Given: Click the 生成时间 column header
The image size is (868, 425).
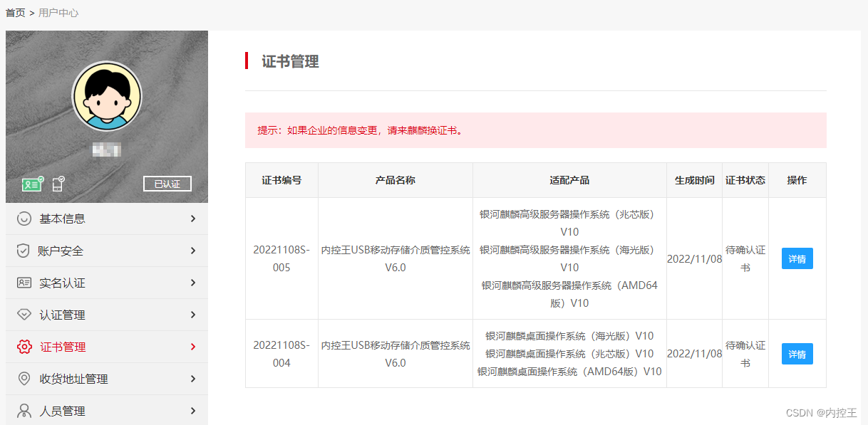Looking at the screenshot, I should pos(694,180).
